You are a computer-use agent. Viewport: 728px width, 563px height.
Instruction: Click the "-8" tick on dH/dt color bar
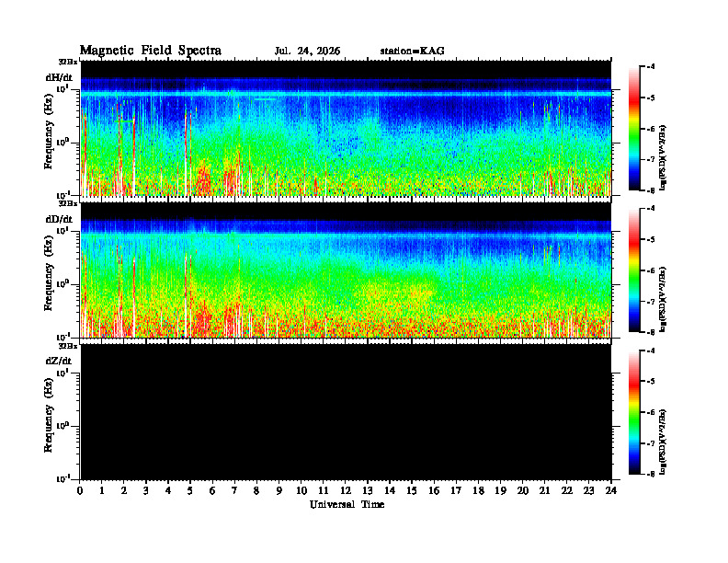651,190
